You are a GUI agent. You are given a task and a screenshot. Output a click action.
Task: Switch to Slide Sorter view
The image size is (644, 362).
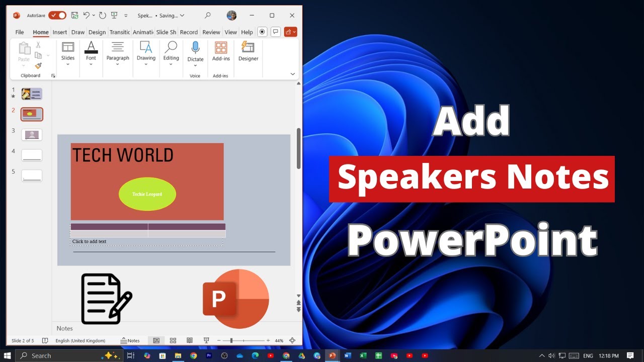(173, 340)
